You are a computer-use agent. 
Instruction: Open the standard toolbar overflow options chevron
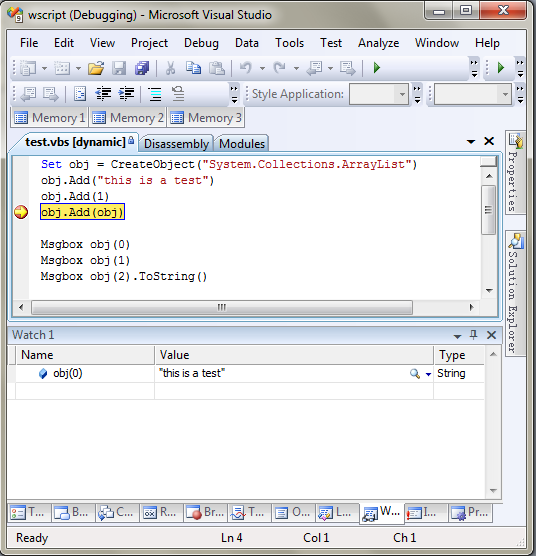tap(474, 68)
